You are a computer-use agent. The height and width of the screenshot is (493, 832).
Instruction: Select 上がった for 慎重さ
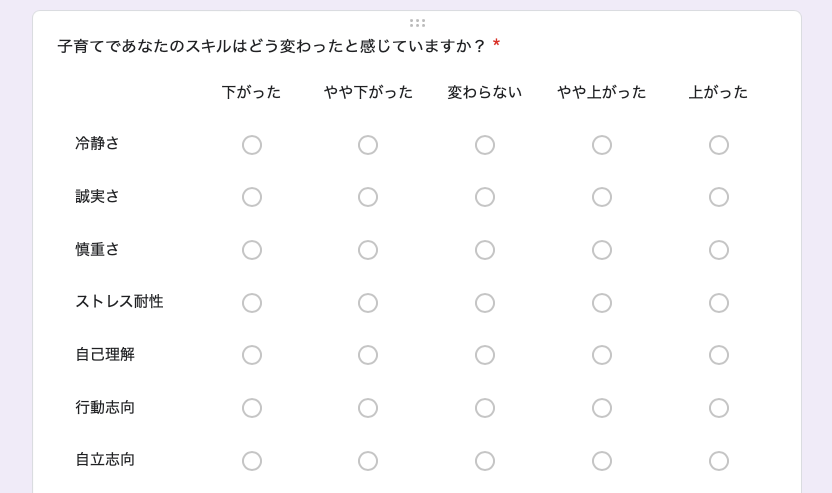pos(719,250)
